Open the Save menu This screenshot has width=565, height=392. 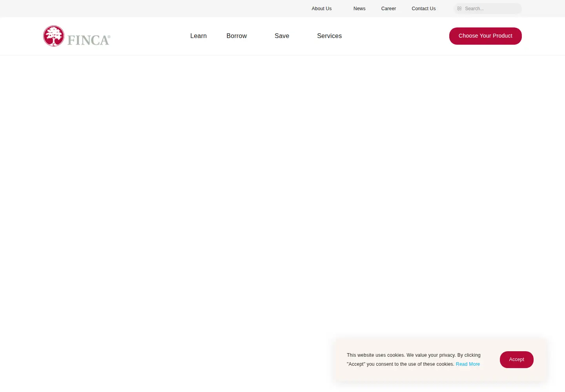pyautogui.click(x=282, y=36)
